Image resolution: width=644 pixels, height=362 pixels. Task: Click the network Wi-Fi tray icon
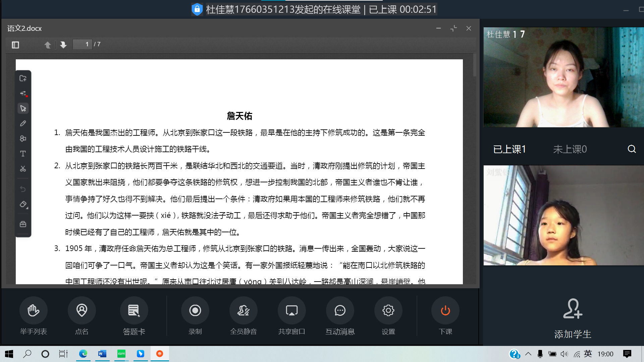coord(577,354)
